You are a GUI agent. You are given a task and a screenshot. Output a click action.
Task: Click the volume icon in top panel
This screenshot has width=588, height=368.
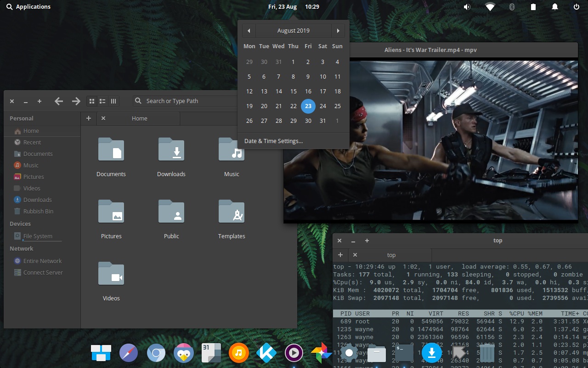pyautogui.click(x=467, y=7)
